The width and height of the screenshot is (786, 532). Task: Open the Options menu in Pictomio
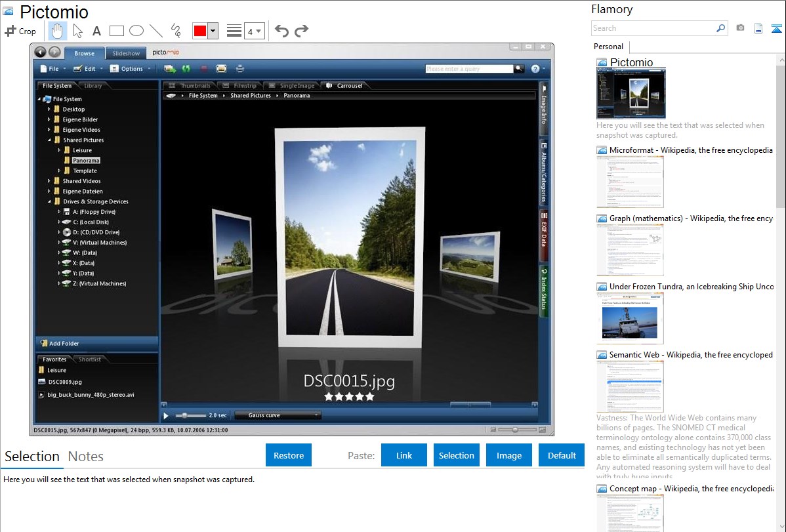(131, 69)
